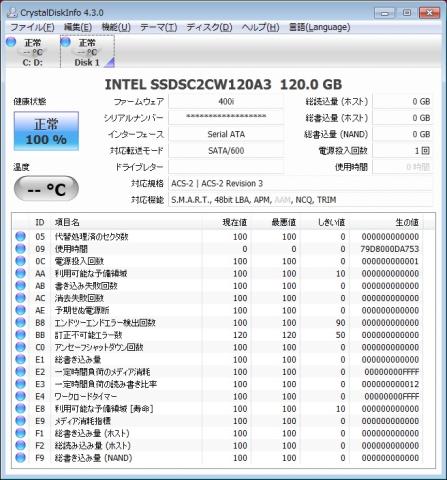The image size is (447, 480).
Task: Click status orb for attribute E4
Action: pyautogui.click(x=20, y=396)
